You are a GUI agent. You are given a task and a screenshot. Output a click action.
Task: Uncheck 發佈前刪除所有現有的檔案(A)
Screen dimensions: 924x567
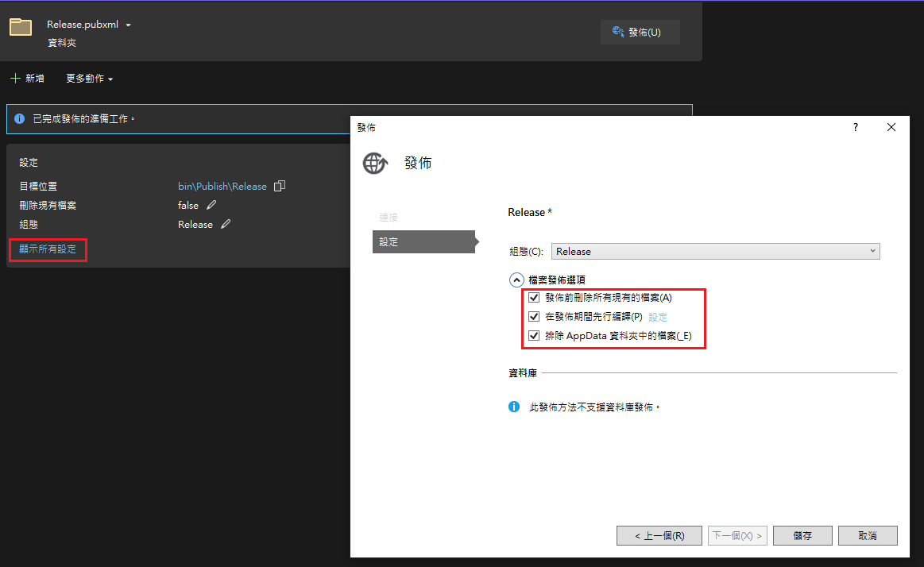534,297
